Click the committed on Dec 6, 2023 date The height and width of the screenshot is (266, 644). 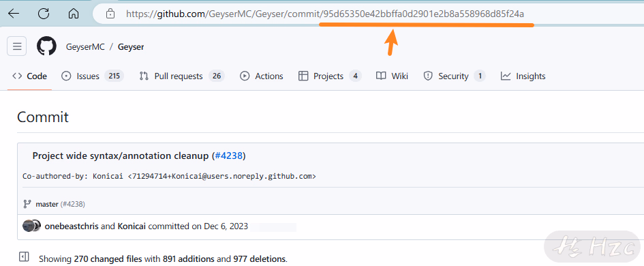coord(226,226)
